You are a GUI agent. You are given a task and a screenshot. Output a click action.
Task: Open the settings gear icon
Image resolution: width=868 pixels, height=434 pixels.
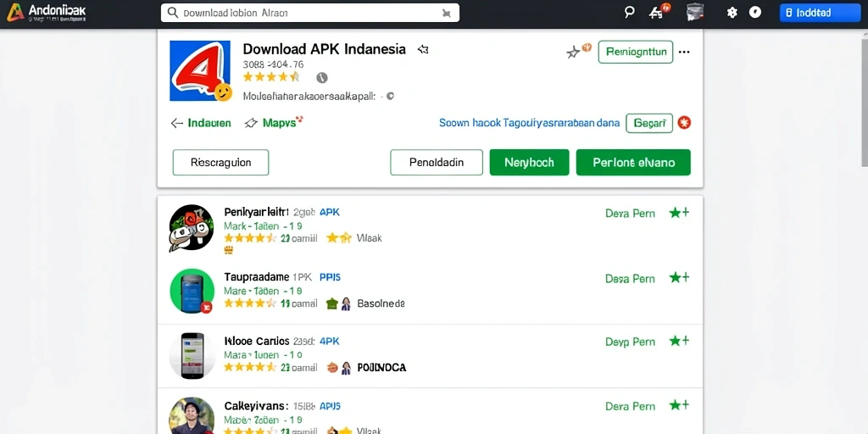[x=732, y=12]
